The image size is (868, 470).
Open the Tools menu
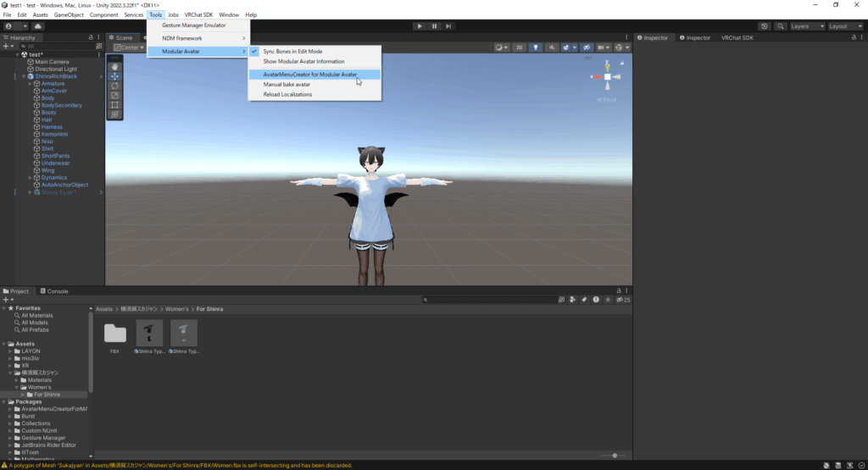(156, 15)
